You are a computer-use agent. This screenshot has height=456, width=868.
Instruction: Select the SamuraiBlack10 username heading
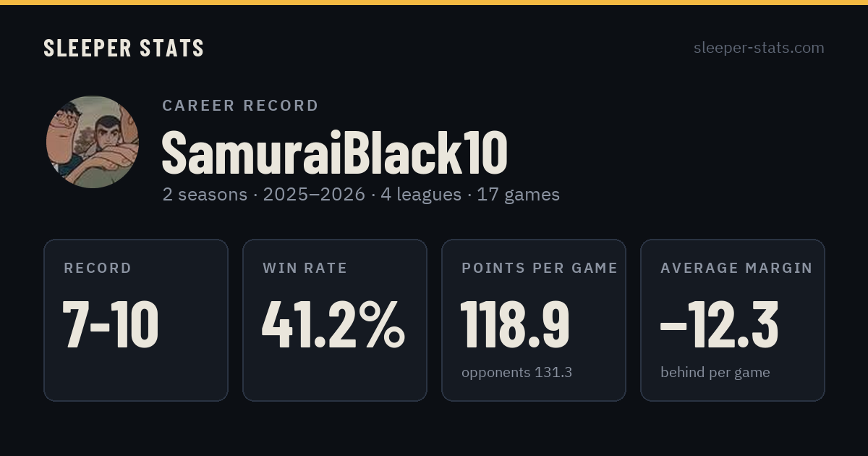coord(335,153)
